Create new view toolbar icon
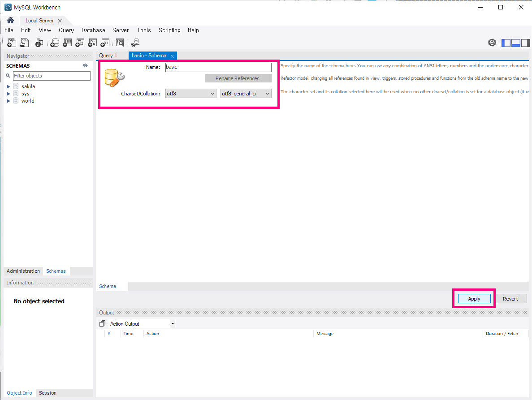 pos(80,43)
